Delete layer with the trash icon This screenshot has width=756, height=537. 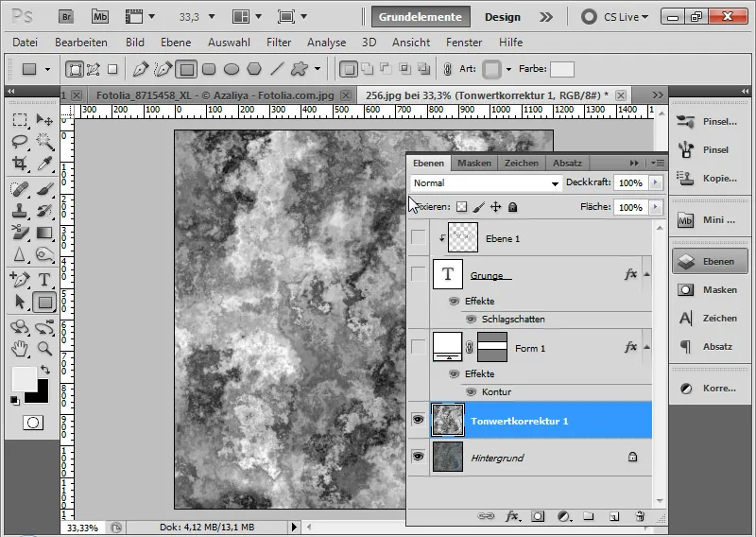click(640, 516)
